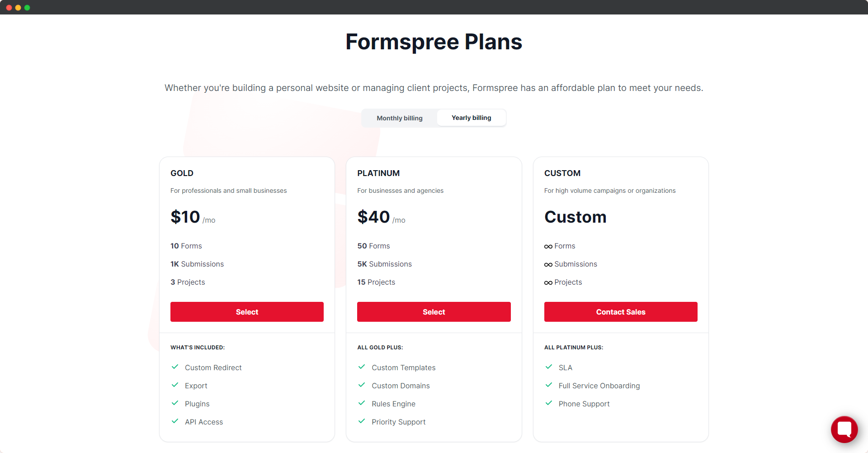Click the infinity symbol beside Projects
868x453 pixels.
(548, 283)
